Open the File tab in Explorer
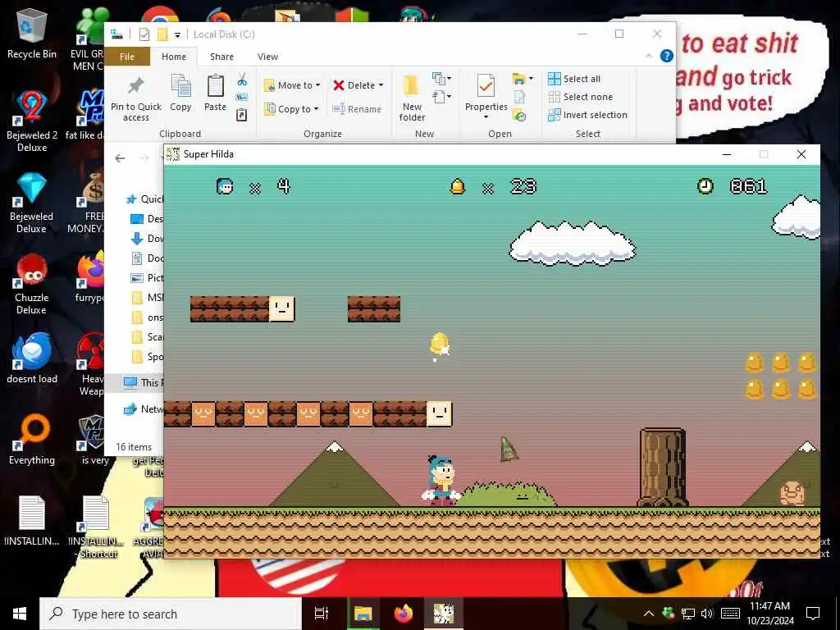 [x=127, y=57]
